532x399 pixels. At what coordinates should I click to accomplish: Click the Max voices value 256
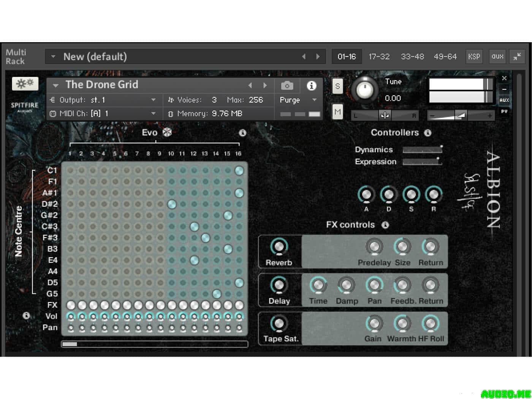click(x=256, y=100)
